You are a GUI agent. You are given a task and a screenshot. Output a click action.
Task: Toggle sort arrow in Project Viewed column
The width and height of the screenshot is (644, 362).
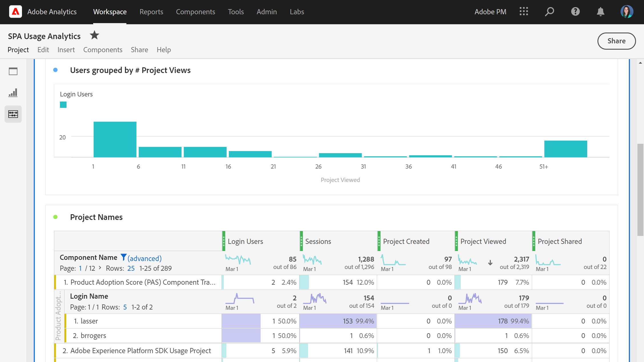(x=490, y=263)
